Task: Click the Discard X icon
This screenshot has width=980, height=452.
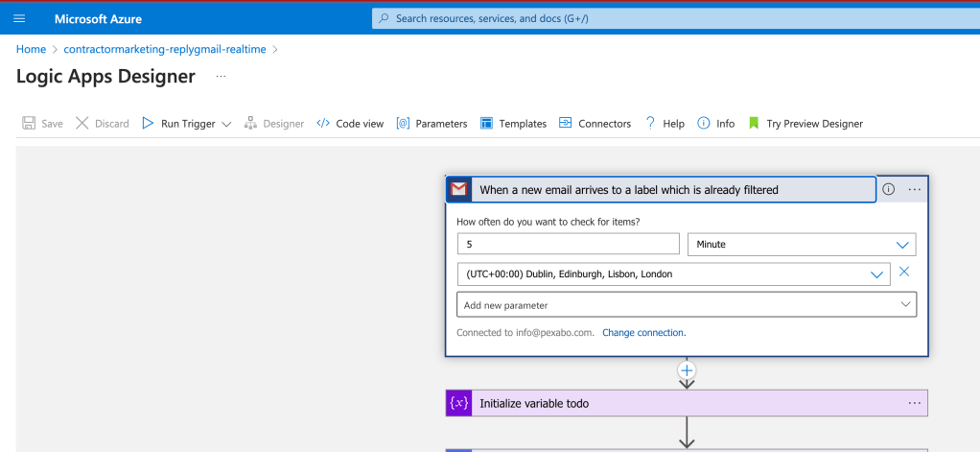Action: (x=82, y=123)
